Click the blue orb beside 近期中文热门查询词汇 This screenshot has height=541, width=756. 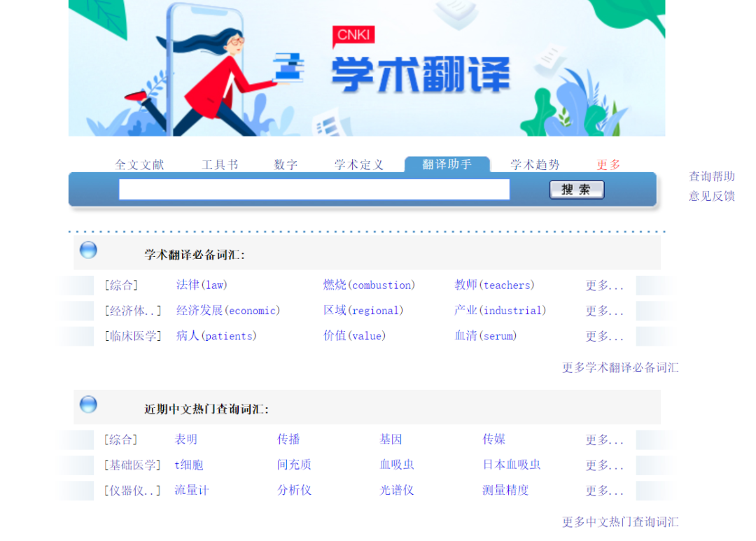88,405
